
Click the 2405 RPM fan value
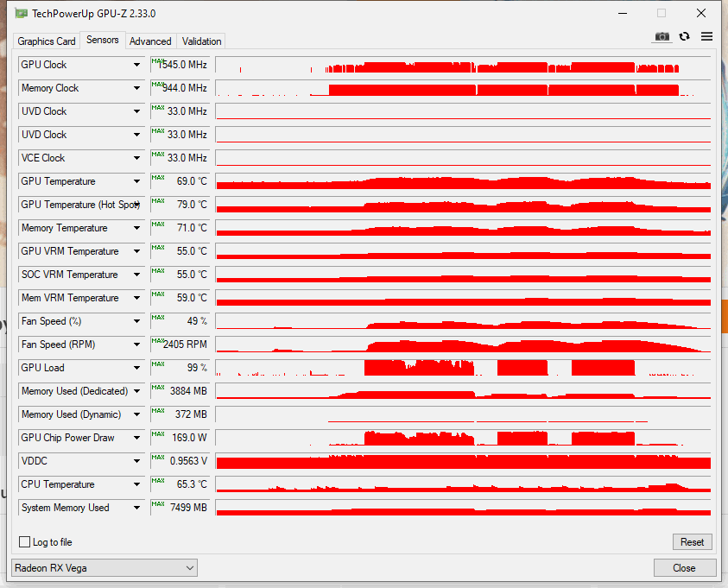[180, 345]
